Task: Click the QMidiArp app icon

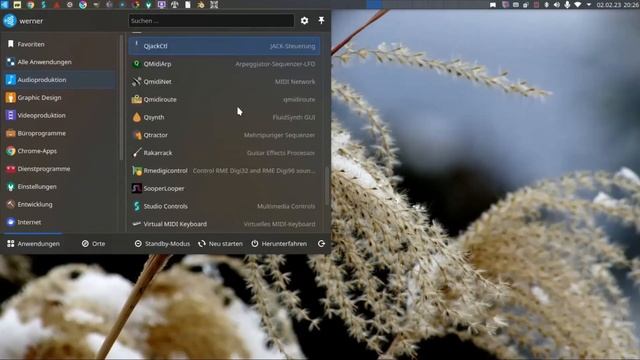Action: point(137,64)
